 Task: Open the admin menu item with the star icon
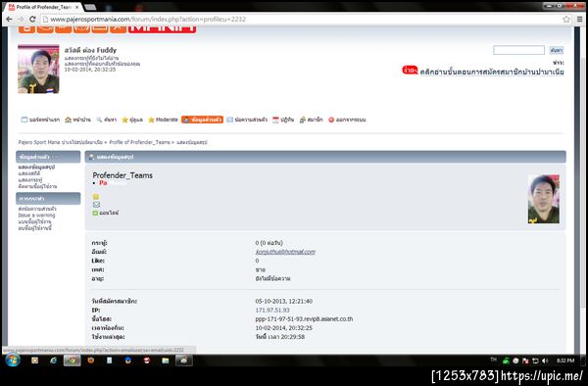click(132, 120)
